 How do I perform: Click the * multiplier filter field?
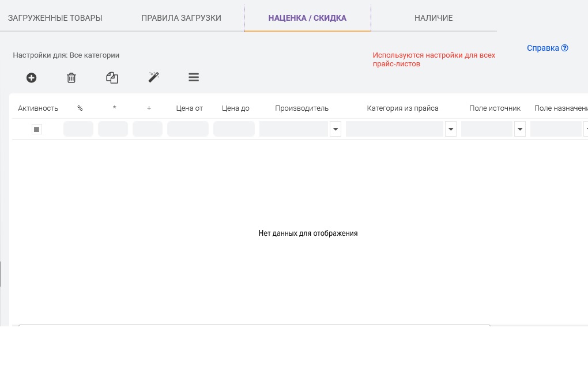(113, 129)
